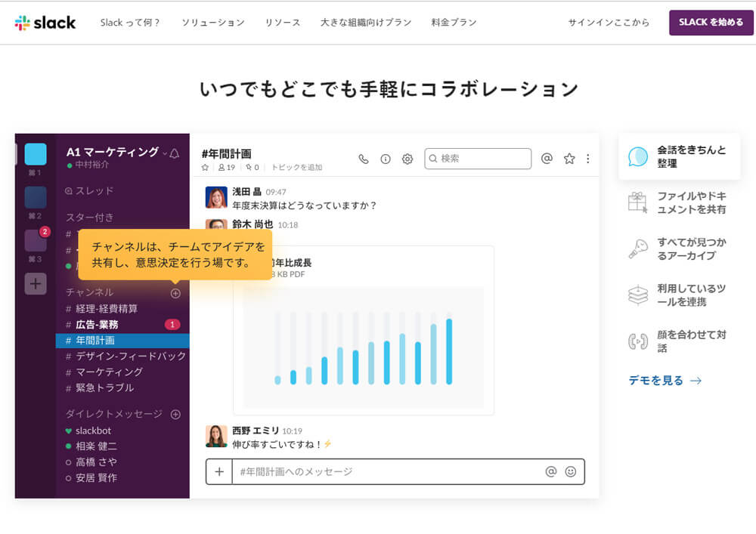Click the SLACK を始める button
The height and width of the screenshot is (534, 756).
pos(711,23)
